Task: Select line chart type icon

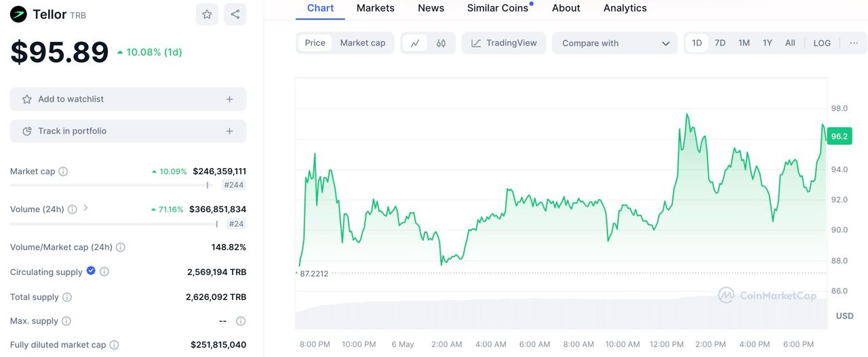Action: click(414, 43)
